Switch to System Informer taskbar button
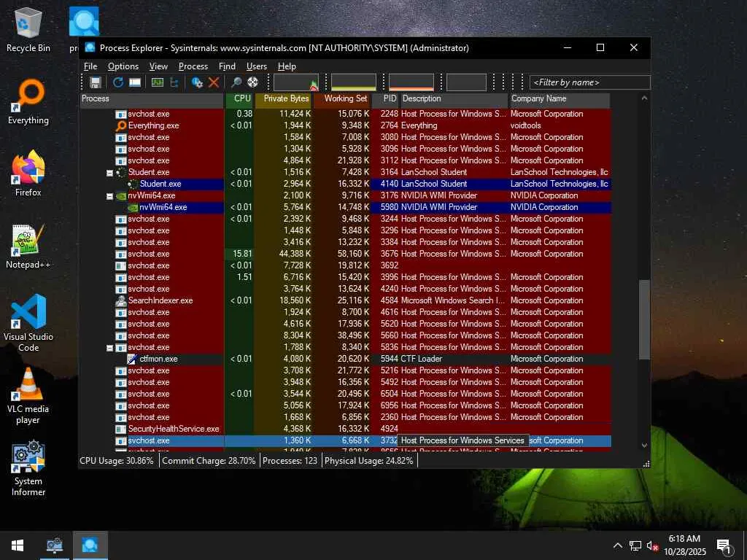Screen dimensions: 747x560 point(54,545)
